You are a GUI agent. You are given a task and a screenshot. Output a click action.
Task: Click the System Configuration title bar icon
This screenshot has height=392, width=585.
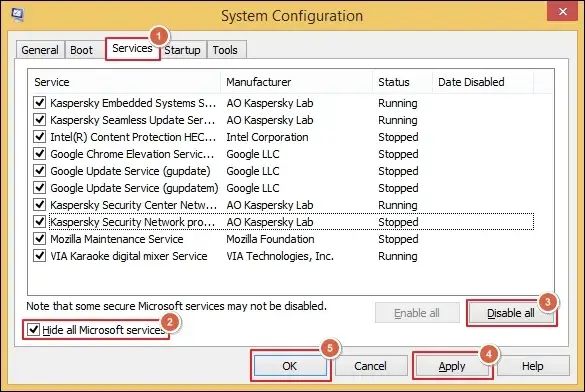pos(17,15)
